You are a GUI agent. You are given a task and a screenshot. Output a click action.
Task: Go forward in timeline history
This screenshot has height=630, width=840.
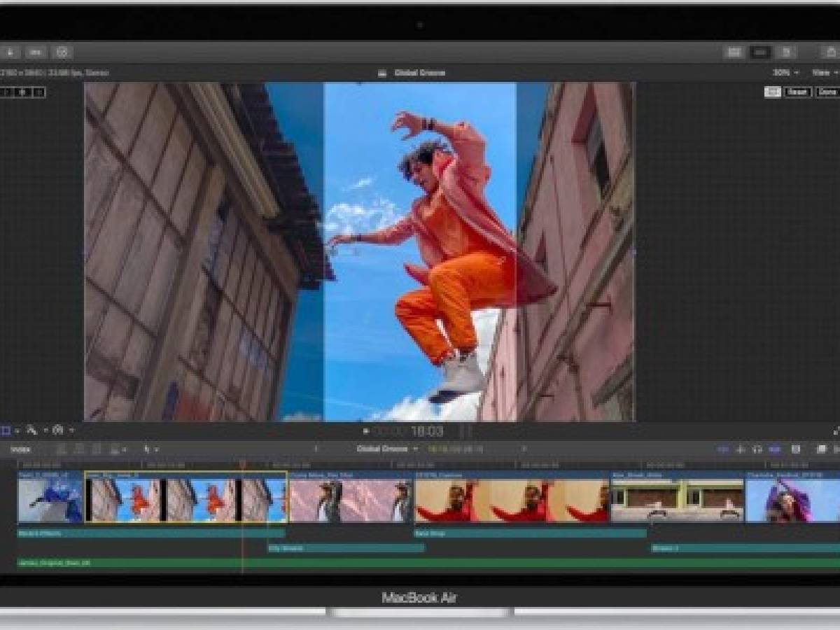tap(524, 449)
